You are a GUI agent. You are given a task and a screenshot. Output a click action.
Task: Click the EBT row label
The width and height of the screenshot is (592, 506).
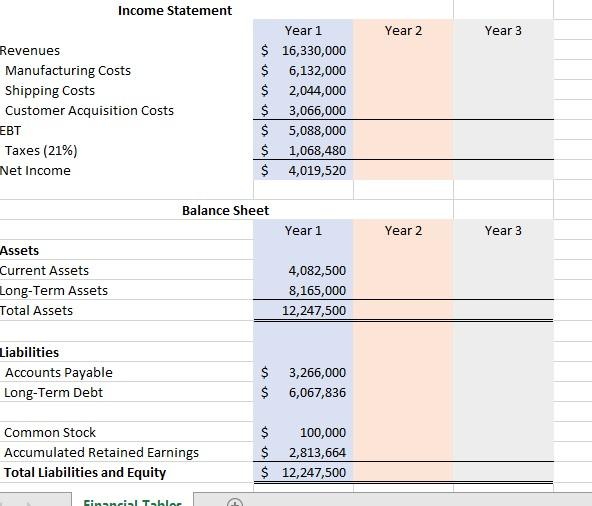(x=11, y=131)
